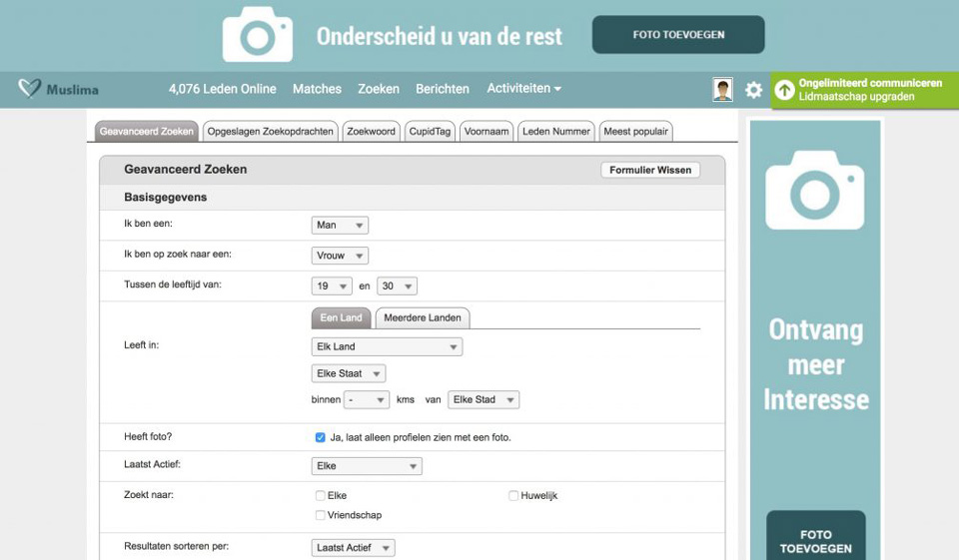The image size is (959, 560).
Task: Click the Muslima heart logo
Action: point(30,90)
